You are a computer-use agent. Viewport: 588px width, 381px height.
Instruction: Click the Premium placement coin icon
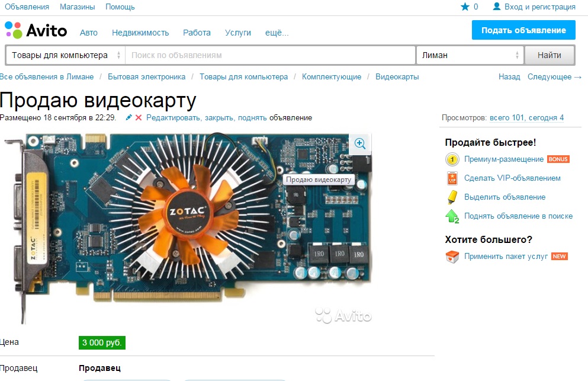coord(452,159)
